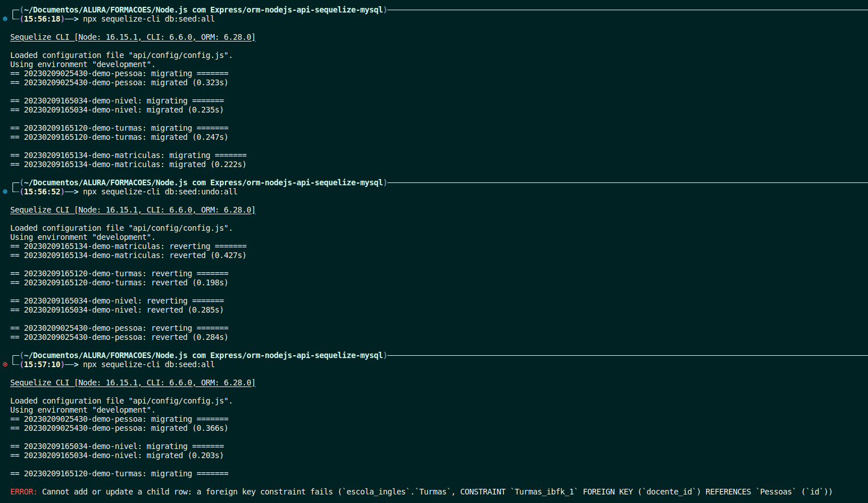Click the blue command marker beside 15:56:18
Image resolution: width=868 pixels, height=503 pixels.
point(5,19)
